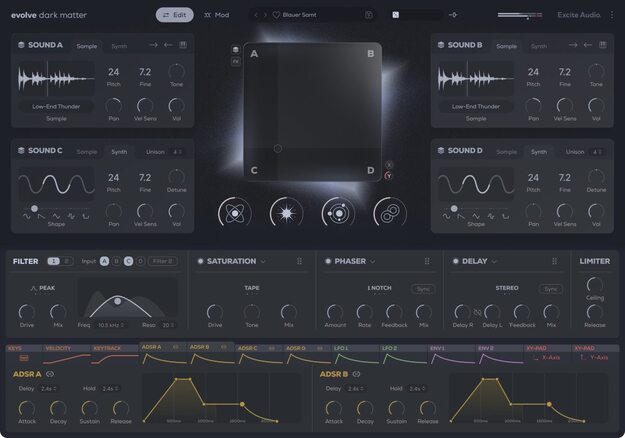Open PEAK filter type selector
This screenshot has width=625, height=438.
[43, 288]
